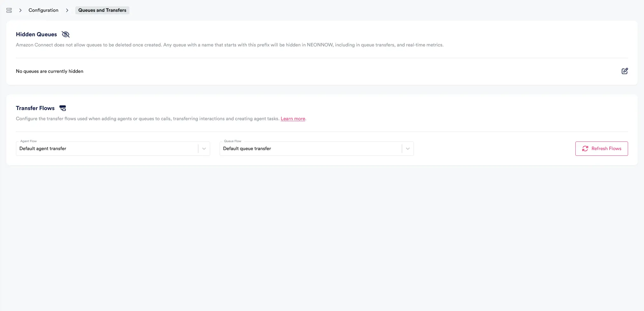644x311 pixels.
Task: Click the chevron before Configuration breadcrumb
Action: tap(20, 10)
